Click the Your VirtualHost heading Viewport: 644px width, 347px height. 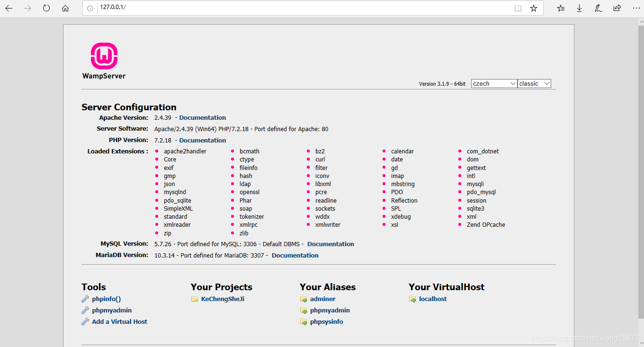coord(447,287)
